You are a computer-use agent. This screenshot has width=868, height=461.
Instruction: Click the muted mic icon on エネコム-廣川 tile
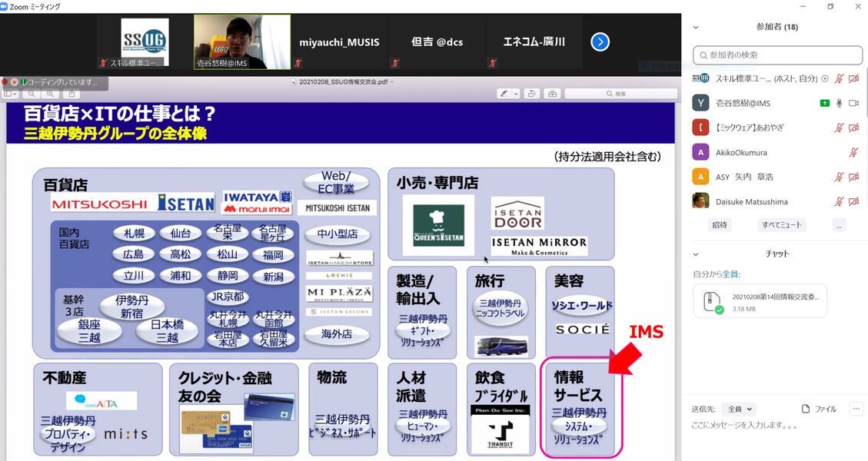coord(493,63)
